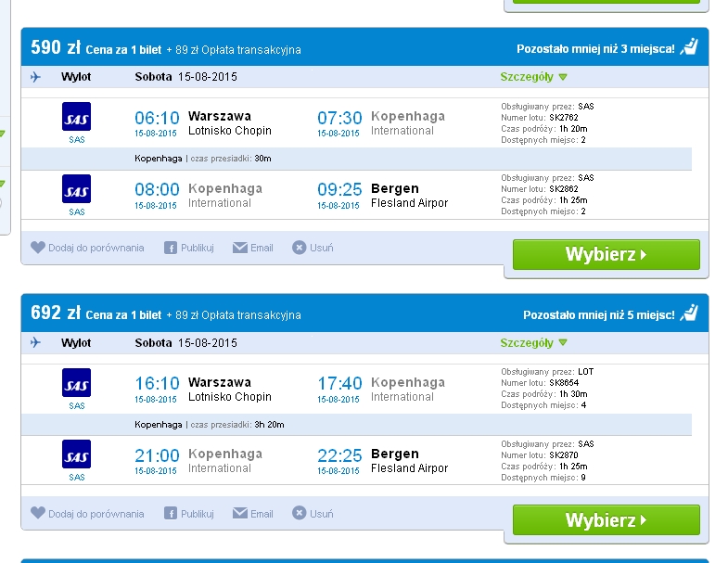728x563 pixels.
Task: Click airplane Wylot icon in 590 zł offer
Action: [x=35, y=77]
